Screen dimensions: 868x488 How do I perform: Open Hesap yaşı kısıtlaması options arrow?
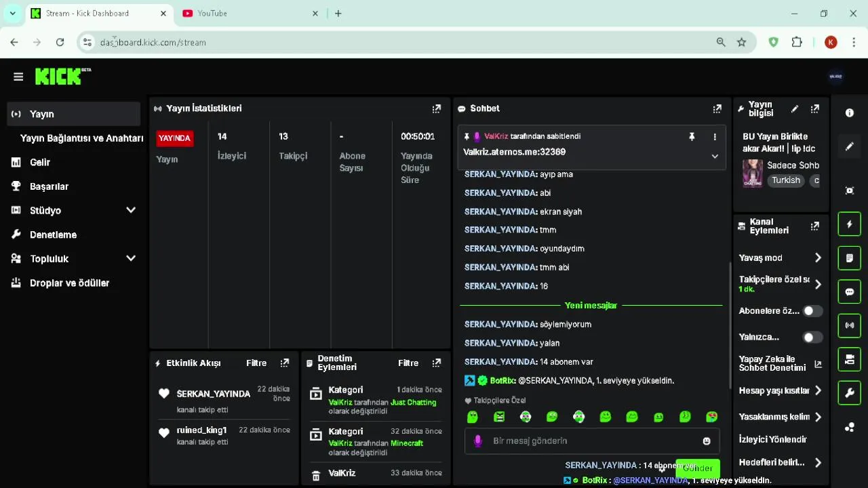(x=818, y=391)
